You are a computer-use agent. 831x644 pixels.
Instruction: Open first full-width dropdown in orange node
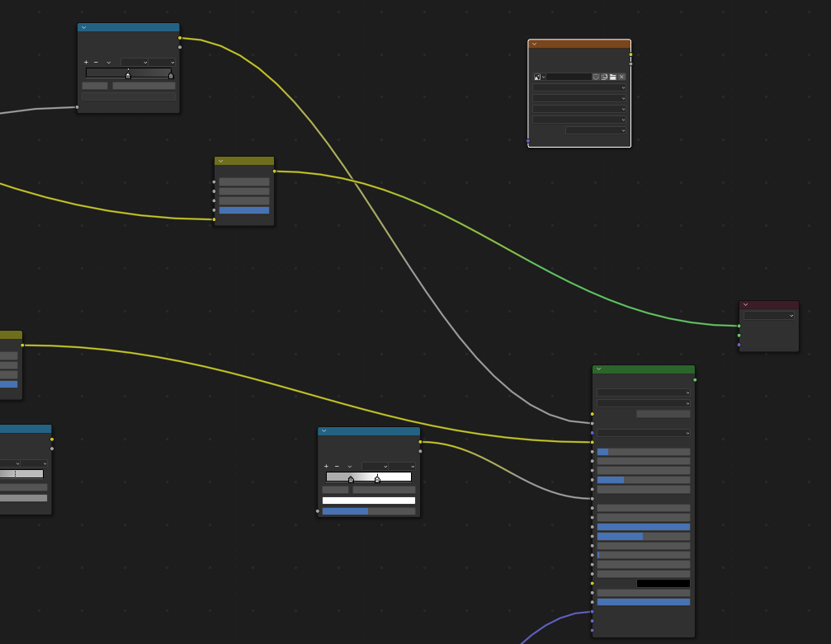pyautogui.click(x=579, y=87)
